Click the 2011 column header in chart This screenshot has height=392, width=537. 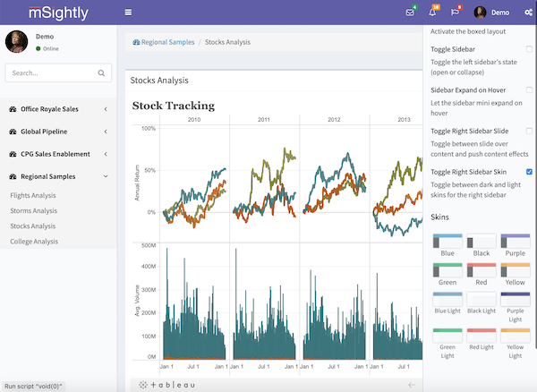point(264,120)
